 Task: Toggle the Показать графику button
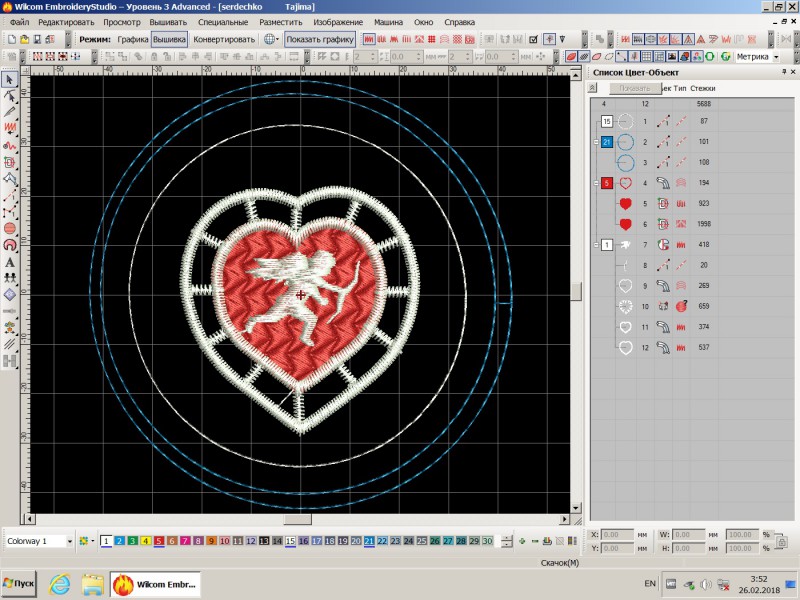tap(320, 39)
